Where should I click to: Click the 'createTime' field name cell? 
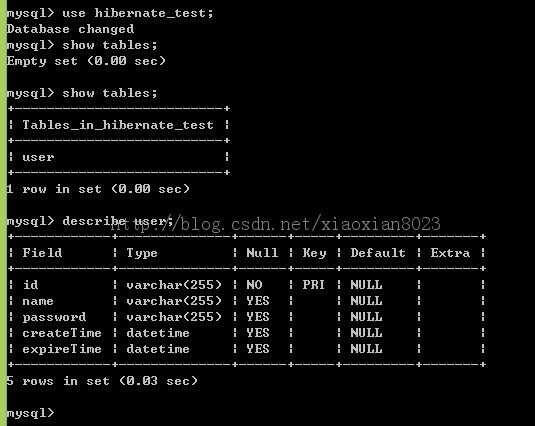coord(62,333)
